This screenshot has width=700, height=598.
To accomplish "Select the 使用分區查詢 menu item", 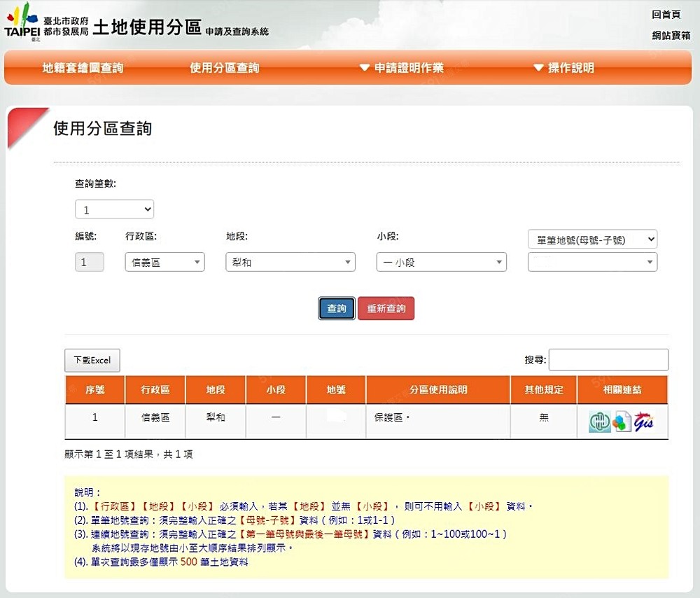I will (x=225, y=68).
